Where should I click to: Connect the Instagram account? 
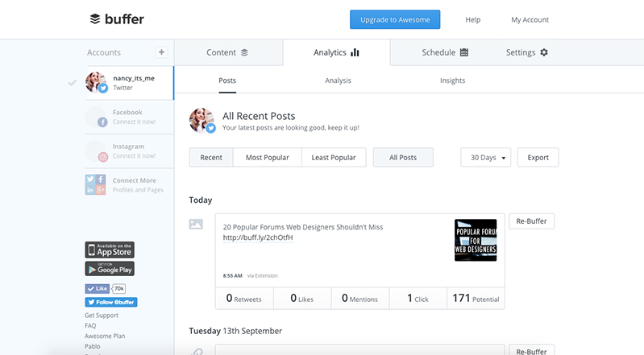pyautogui.click(x=130, y=151)
